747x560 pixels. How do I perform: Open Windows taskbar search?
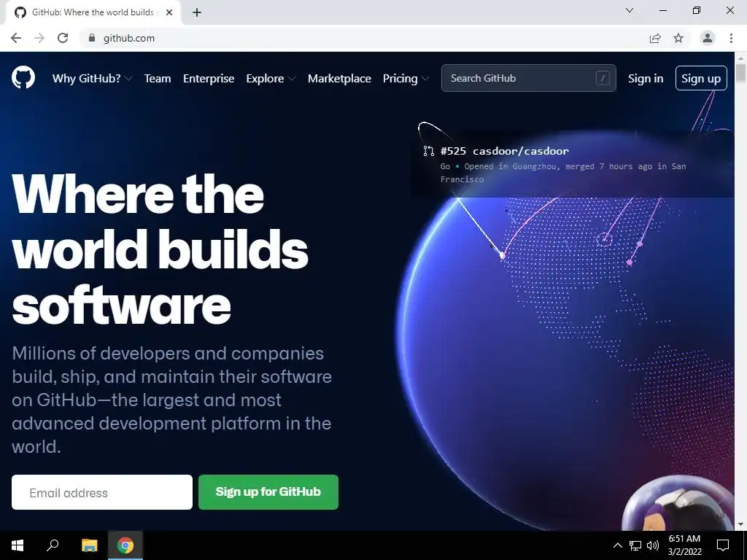pos(53,545)
